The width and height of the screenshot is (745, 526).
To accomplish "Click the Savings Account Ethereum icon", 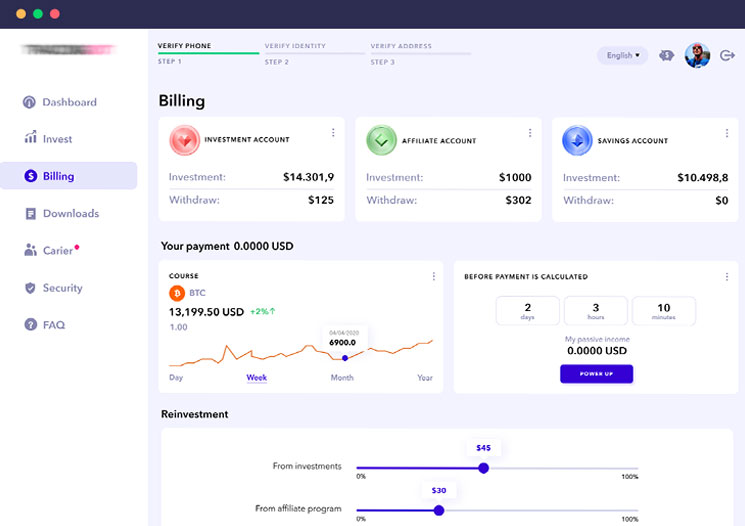I will [x=576, y=140].
